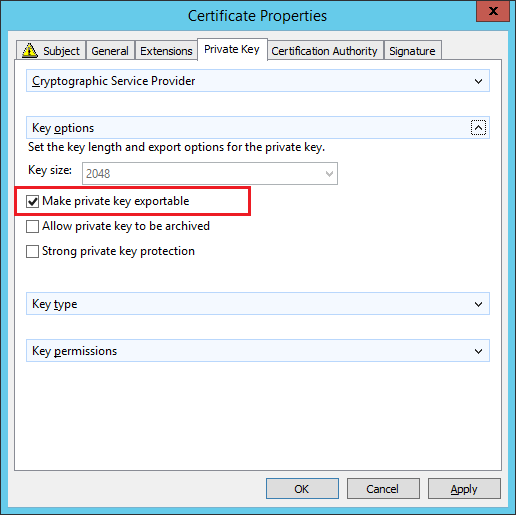The image size is (516, 515).
Task: Open the Key size dropdown arrow
Action: click(329, 174)
